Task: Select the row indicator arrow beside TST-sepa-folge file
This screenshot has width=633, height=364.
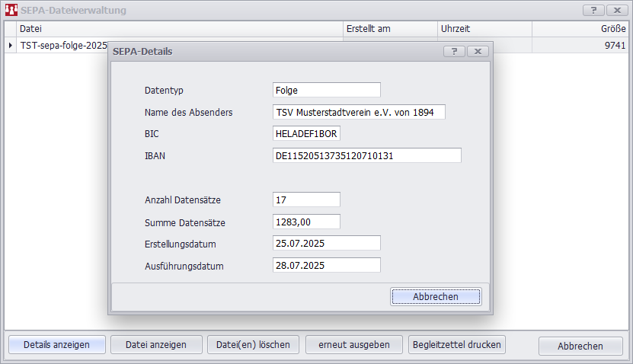Action: [11, 46]
